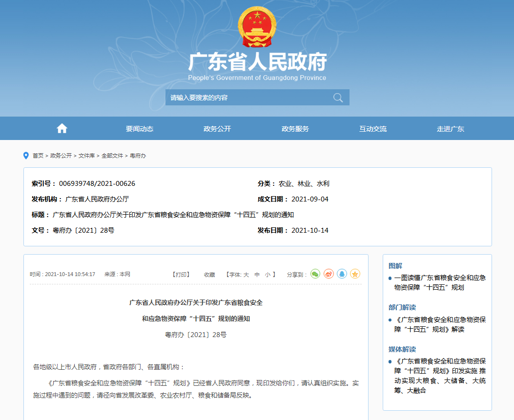Screen dimensions: 514x420
Task: Click 发布日期 value 2021-10-14
Action: pyautogui.click(x=310, y=230)
